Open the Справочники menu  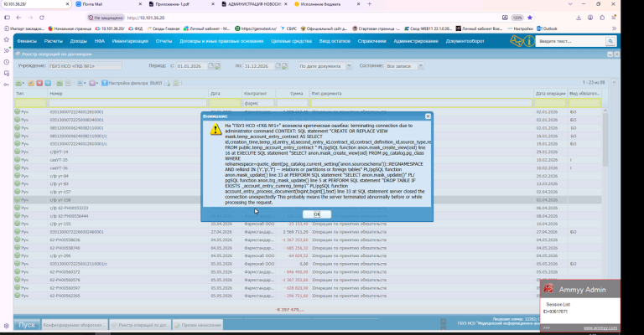371,41
